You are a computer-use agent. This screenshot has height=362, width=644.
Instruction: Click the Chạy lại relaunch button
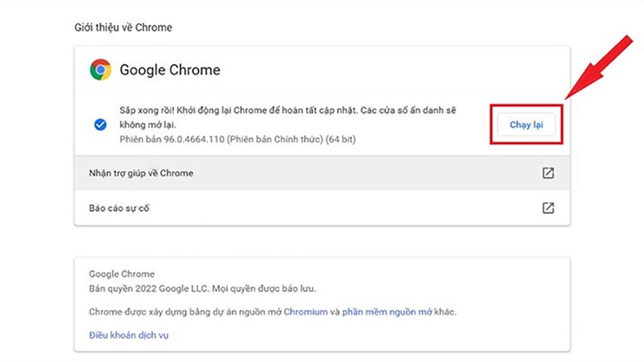pos(526,125)
